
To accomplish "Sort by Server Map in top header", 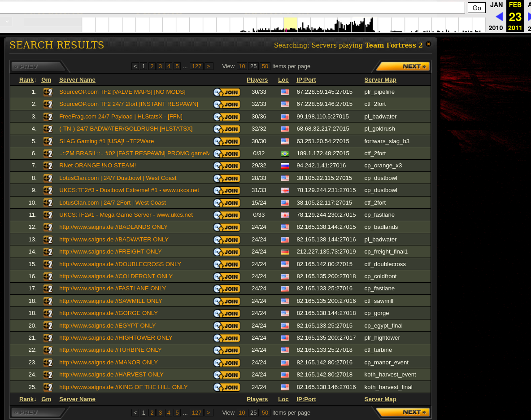I will pos(380,80).
